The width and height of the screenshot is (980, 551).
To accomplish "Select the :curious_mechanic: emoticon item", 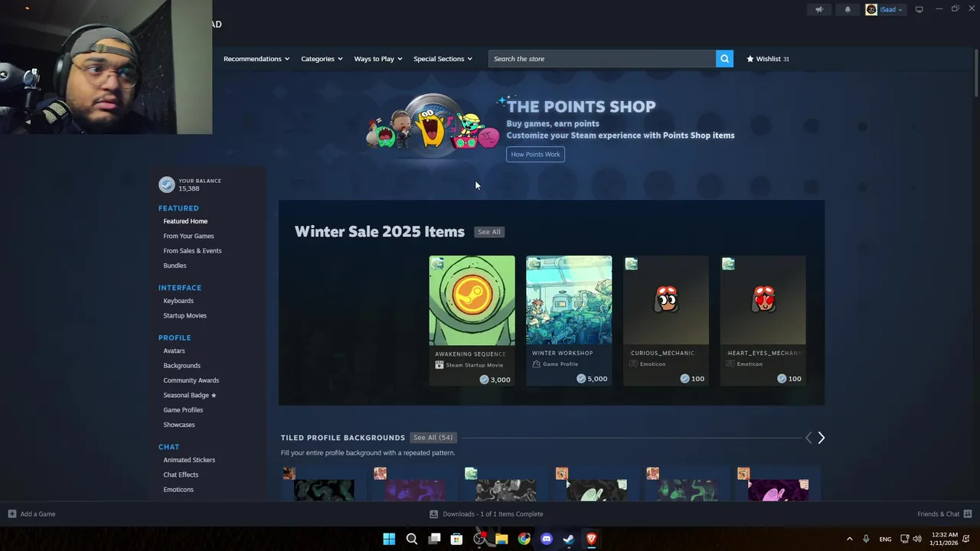I will click(x=666, y=321).
